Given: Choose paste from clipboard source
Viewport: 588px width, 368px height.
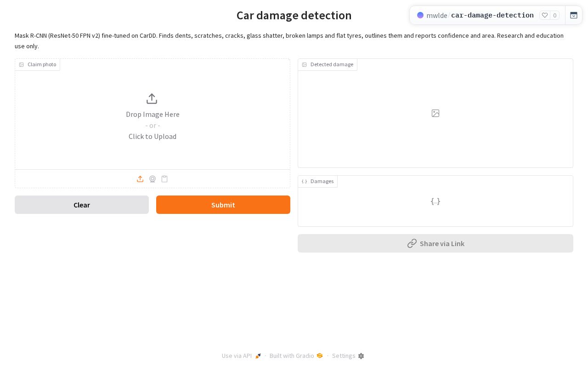Looking at the screenshot, I should 164,179.
